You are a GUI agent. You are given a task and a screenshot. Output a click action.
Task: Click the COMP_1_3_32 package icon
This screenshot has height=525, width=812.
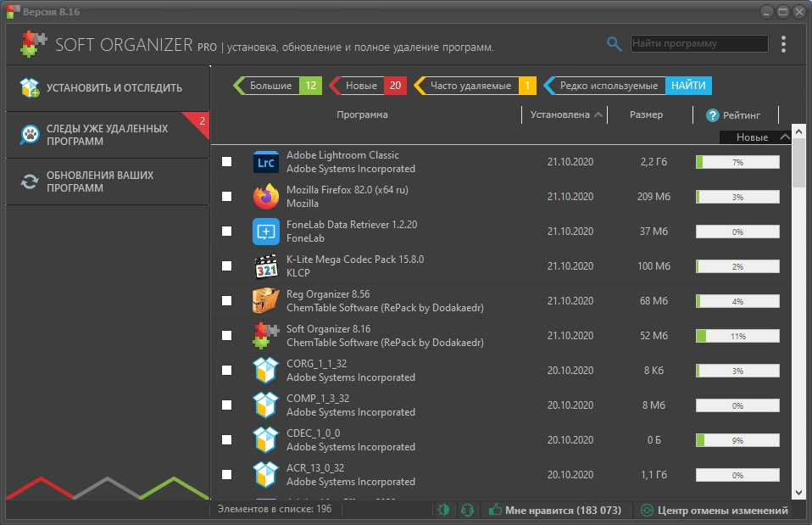(x=265, y=405)
